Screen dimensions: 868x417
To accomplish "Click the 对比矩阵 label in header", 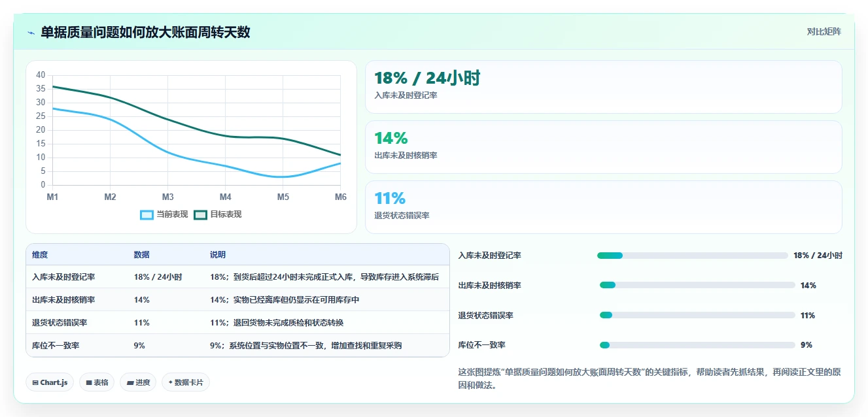I will (824, 31).
